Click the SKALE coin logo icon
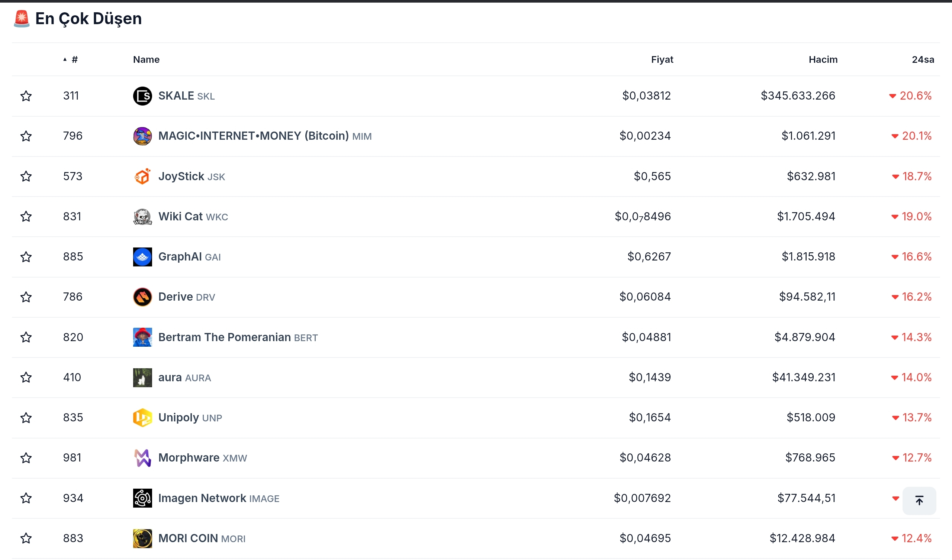952x560 pixels. point(142,96)
